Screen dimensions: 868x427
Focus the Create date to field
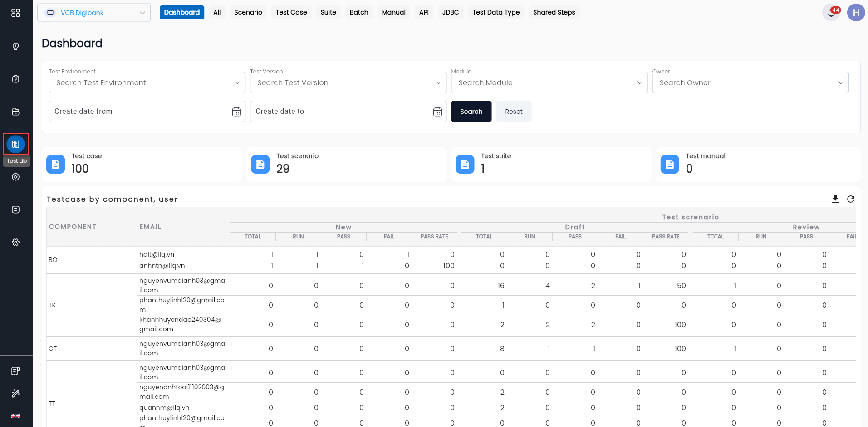point(348,112)
